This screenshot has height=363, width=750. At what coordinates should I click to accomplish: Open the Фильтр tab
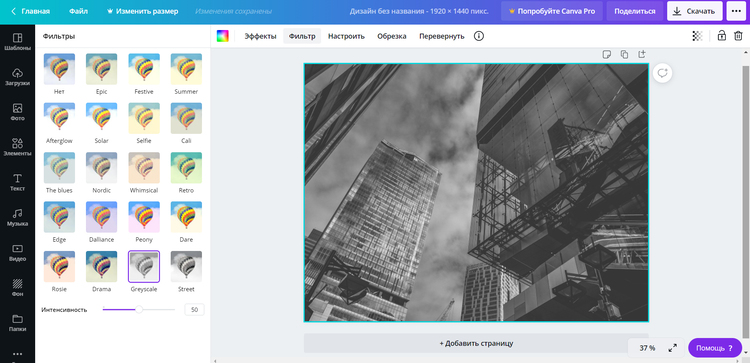(302, 36)
